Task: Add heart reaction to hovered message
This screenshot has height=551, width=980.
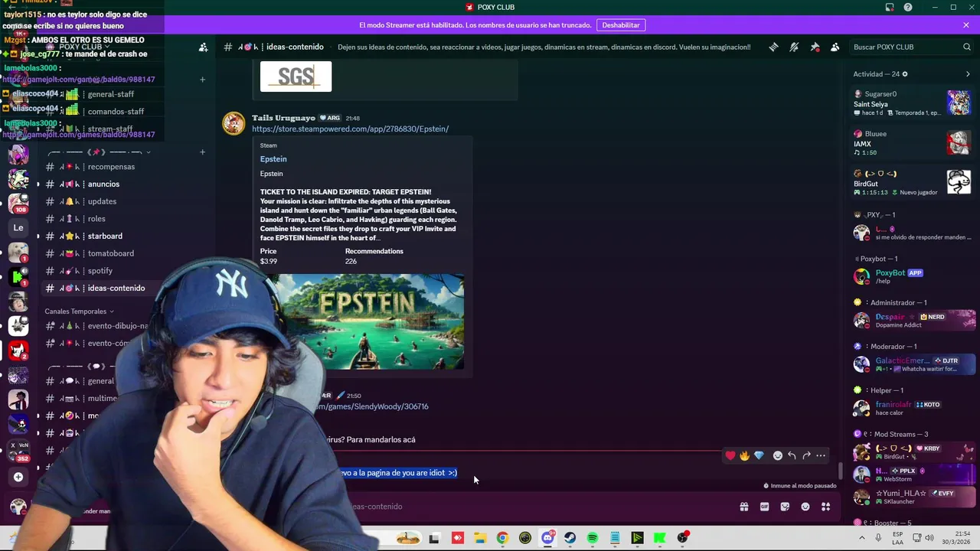Action: click(730, 455)
